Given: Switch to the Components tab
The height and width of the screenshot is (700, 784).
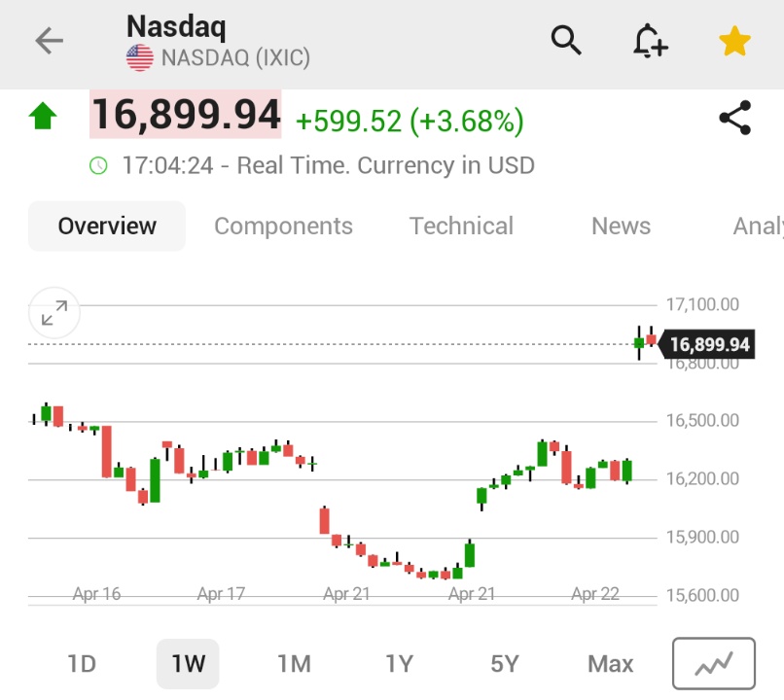Looking at the screenshot, I should (283, 226).
